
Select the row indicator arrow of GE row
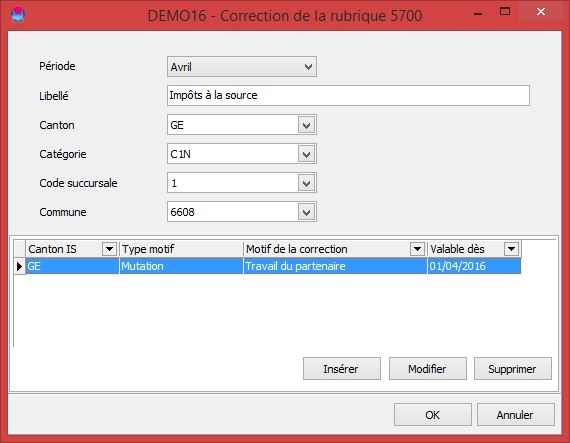point(19,266)
